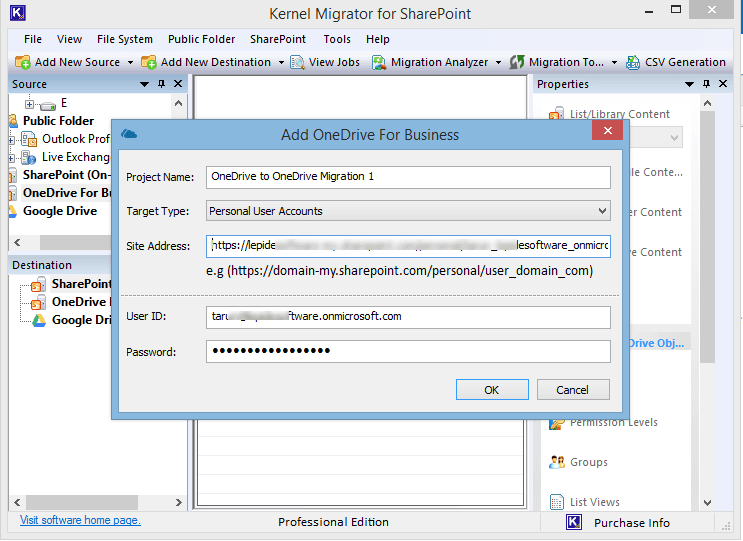743x541 pixels.
Task: Open the Public Folder menu
Action: point(201,39)
